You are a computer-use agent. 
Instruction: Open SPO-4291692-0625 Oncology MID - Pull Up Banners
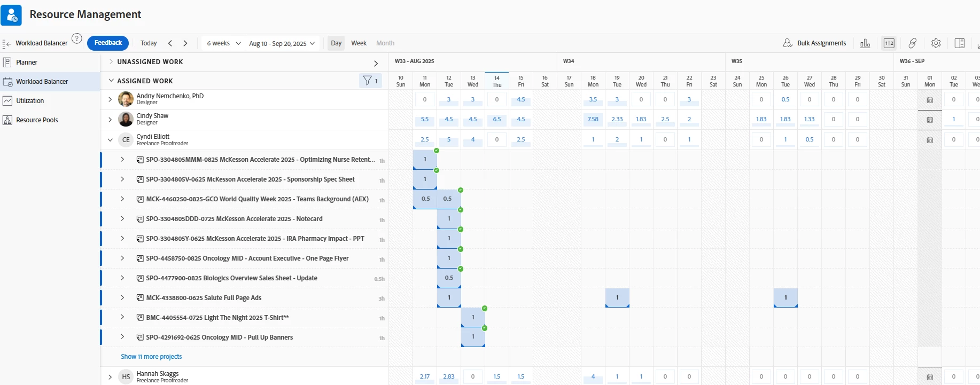(x=220, y=337)
